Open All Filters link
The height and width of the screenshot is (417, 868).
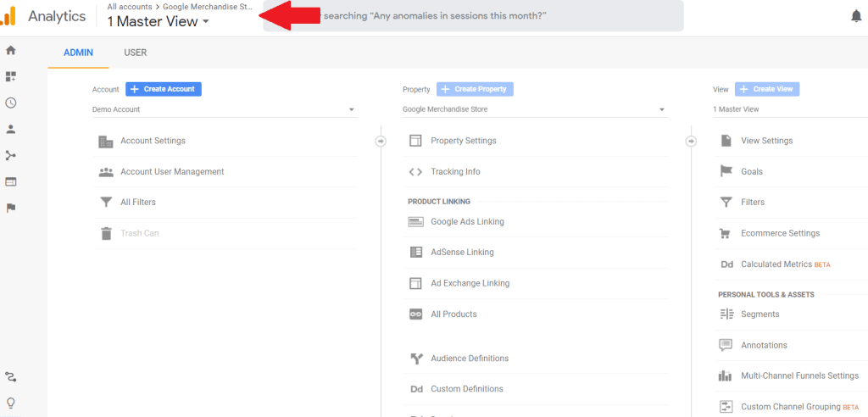138,202
